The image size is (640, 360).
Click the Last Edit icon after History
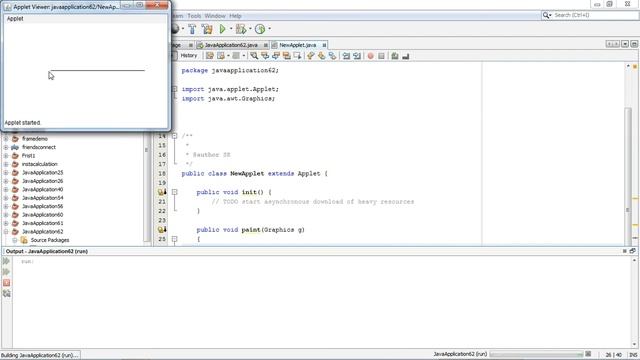tap(209, 56)
